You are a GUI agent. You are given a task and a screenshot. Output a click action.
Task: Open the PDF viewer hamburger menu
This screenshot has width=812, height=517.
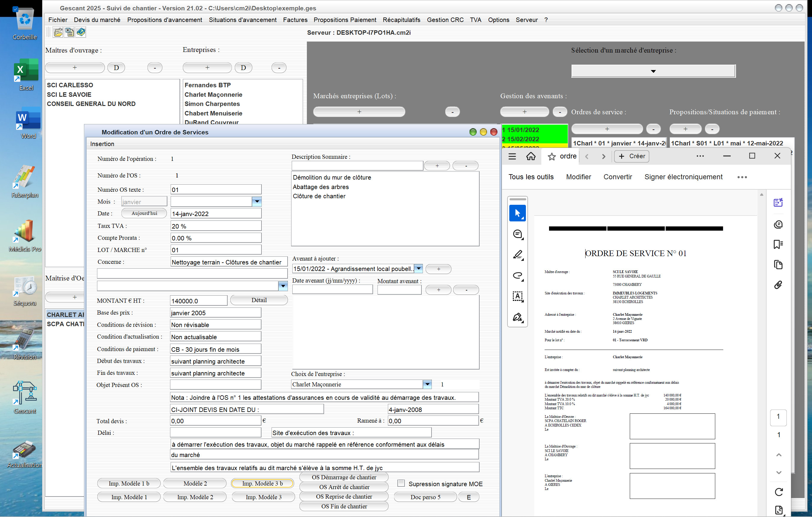[x=512, y=156]
